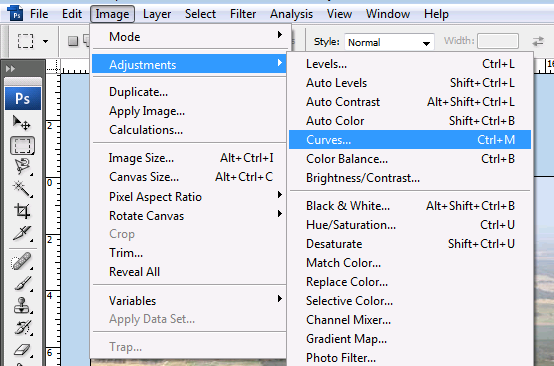Apply Auto Contrast
This screenshot has width=554, height=366.
(x=410, y=102)
